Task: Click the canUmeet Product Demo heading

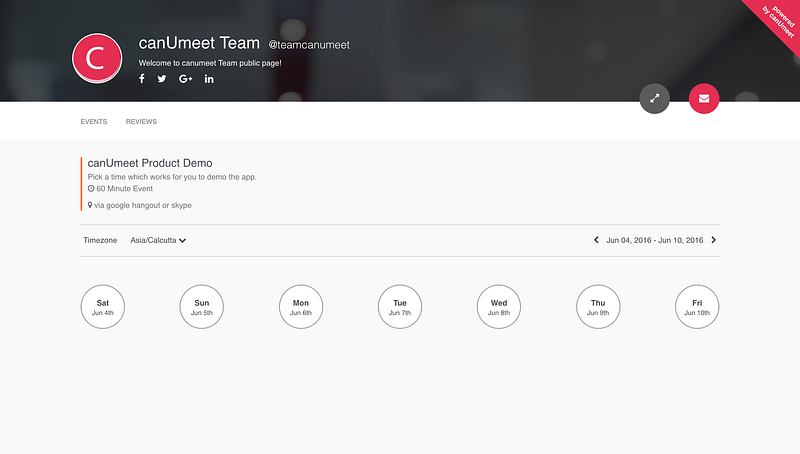Action: coord(150,163)
